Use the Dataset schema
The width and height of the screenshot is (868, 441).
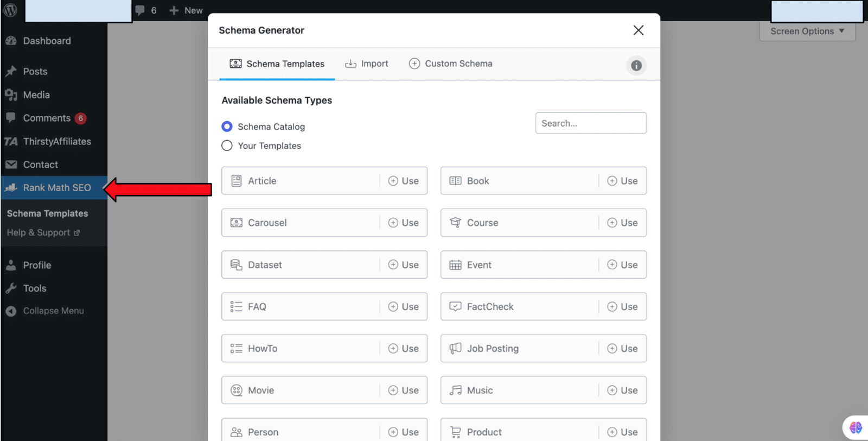404,265
